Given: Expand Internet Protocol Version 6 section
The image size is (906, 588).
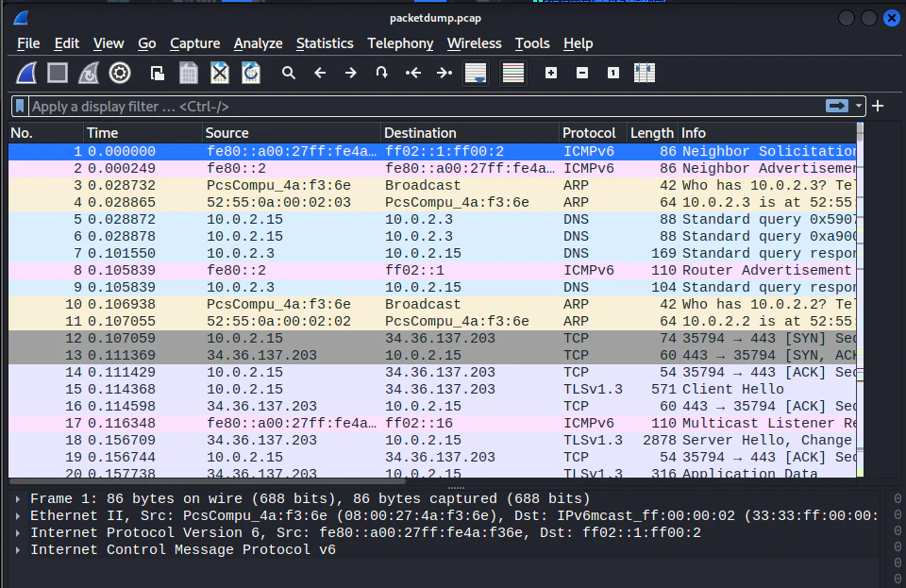Looking at the screenshot, I should [x=18, y=533].
